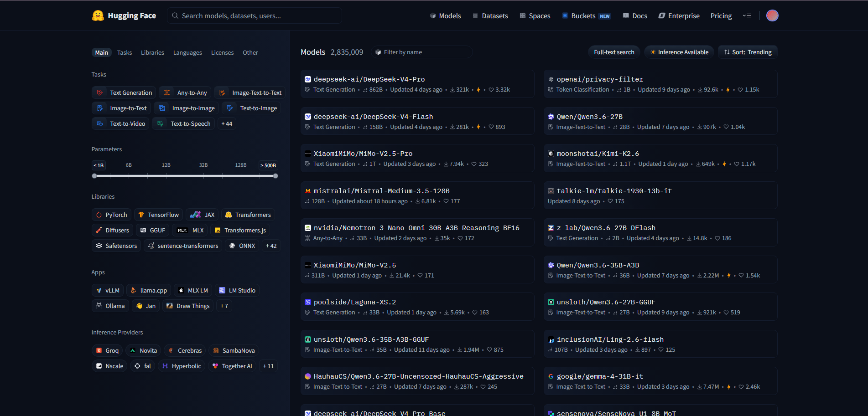Filter by the TensorFlow library
This screenshot has width=868, height=416.
[159, 215]
